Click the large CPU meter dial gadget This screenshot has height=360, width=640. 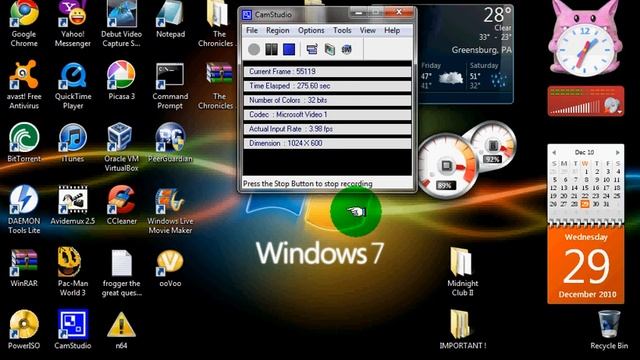(447, 166)
